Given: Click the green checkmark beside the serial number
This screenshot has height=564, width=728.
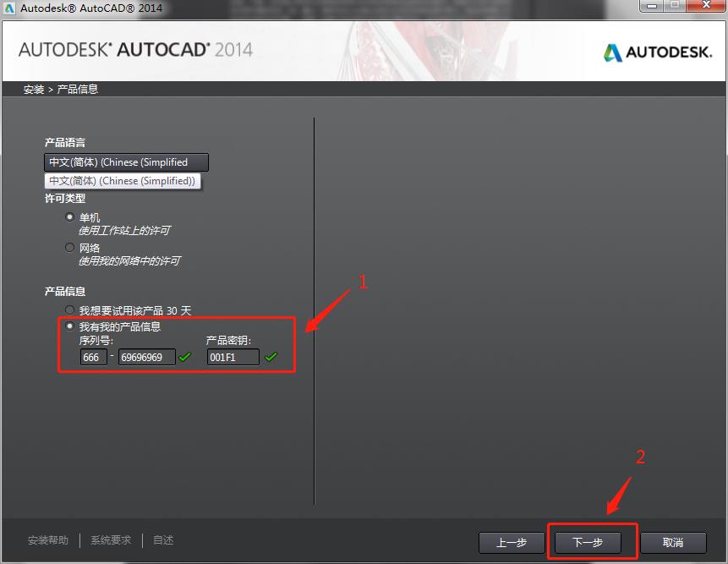Looking at the screenshot, I should click(x=185, y=357).
